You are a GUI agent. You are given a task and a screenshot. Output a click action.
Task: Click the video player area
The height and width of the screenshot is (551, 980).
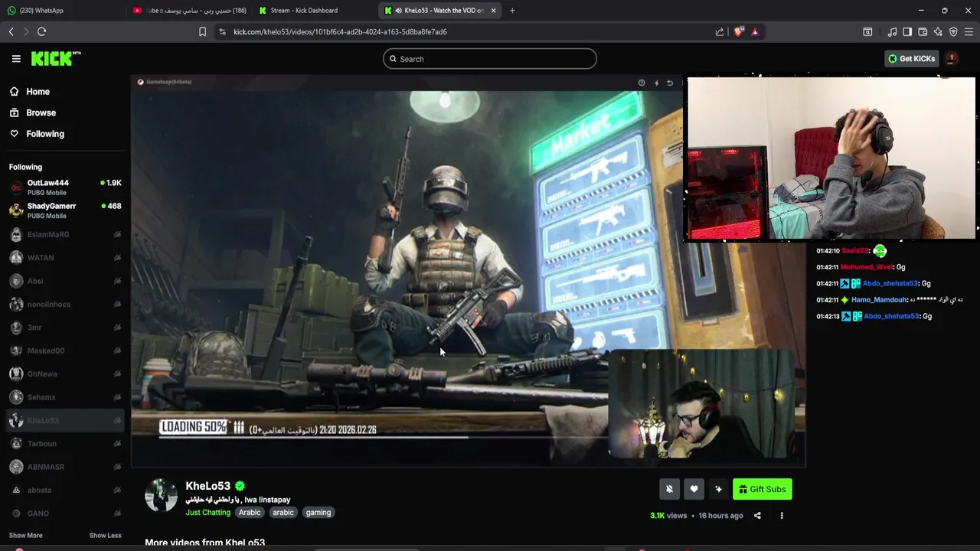pos(468,272)
